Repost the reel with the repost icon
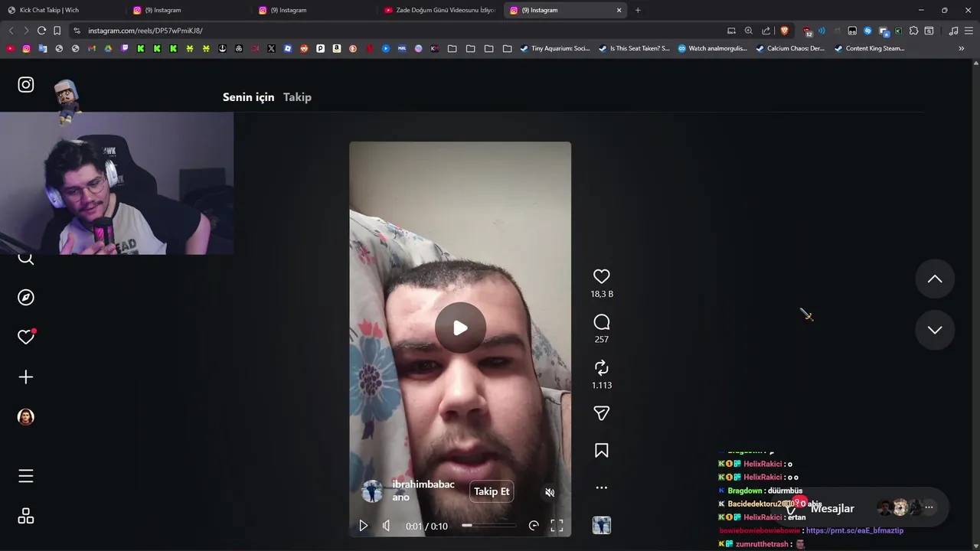Screen dimensions: 980x551 point(602,367)
